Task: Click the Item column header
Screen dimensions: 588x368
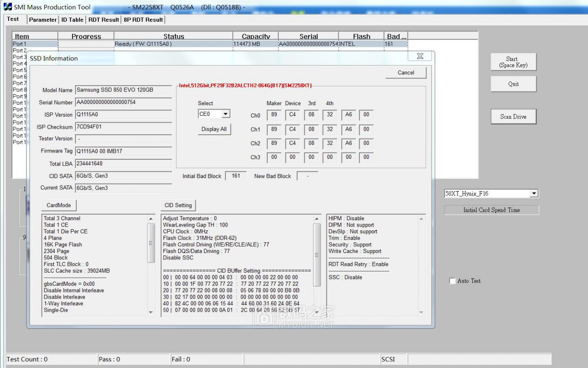Action: pos(35,37)
